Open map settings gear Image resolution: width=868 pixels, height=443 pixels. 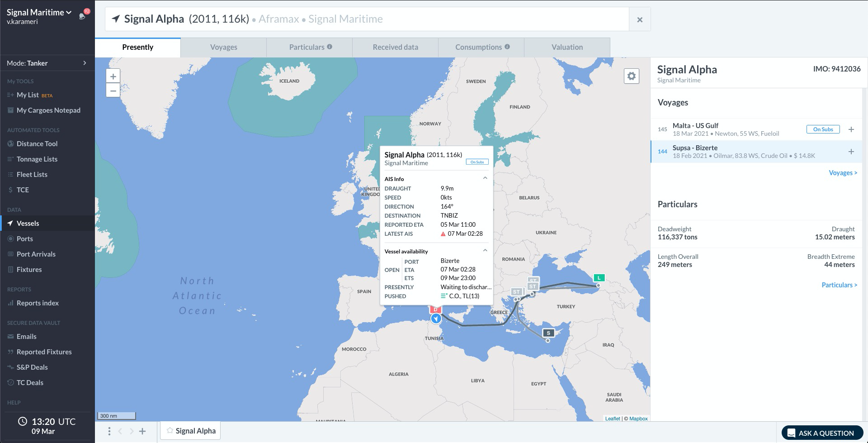point(632,76)
